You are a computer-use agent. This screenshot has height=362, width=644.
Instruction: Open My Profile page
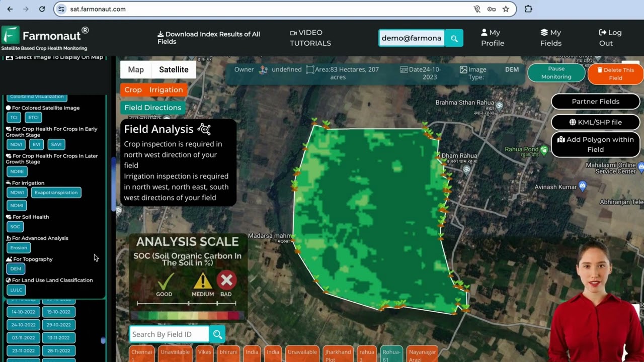(x=492, y=38)
